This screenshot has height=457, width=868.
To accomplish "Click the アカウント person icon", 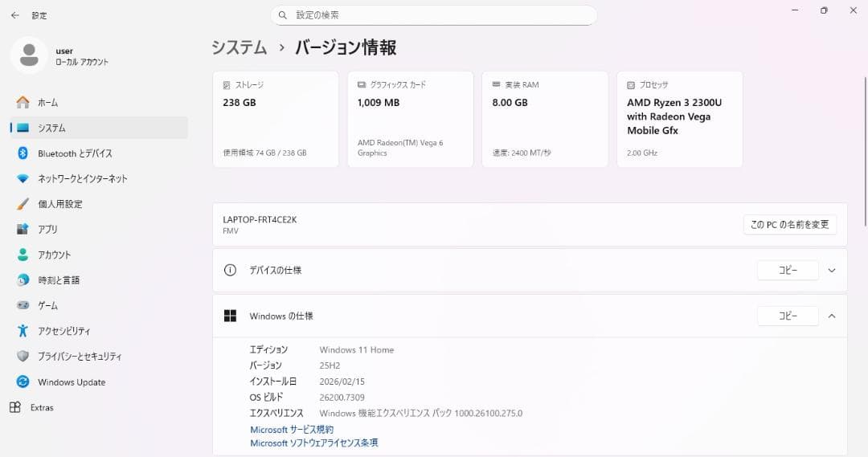I will (x=23, y=255).
